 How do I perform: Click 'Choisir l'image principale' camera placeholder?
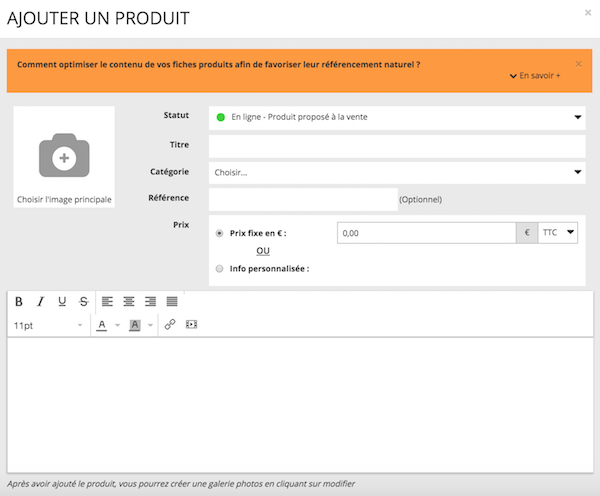[64, 158]
